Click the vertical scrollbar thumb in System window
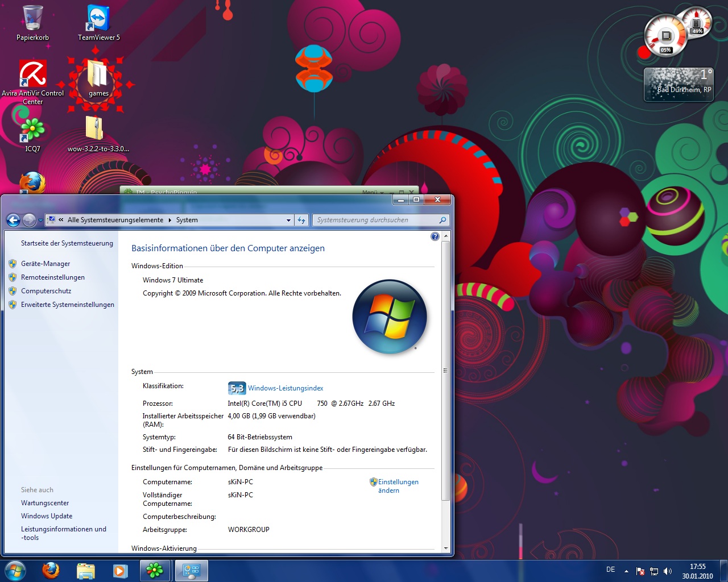This screenshot has height=582, width=728. (446, 371)
